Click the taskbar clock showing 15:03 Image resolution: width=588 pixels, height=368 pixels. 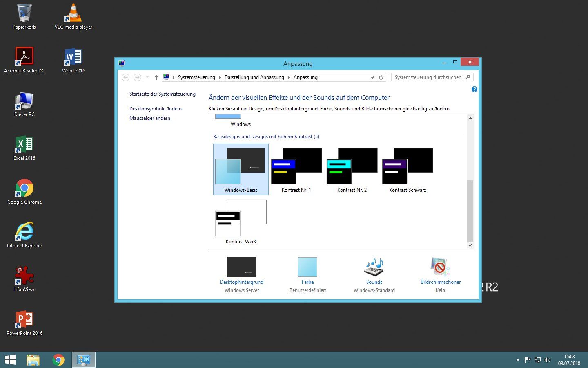pyautogui.click(x=569, y=360)
